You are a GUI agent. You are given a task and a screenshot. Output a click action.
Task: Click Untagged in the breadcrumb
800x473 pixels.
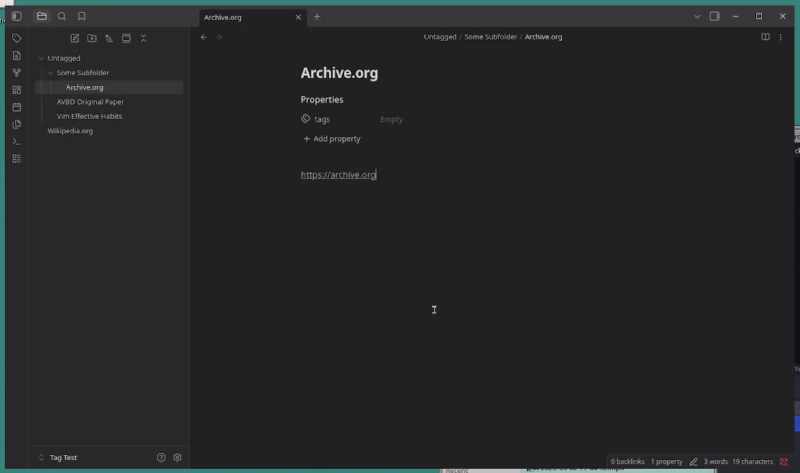440,37
